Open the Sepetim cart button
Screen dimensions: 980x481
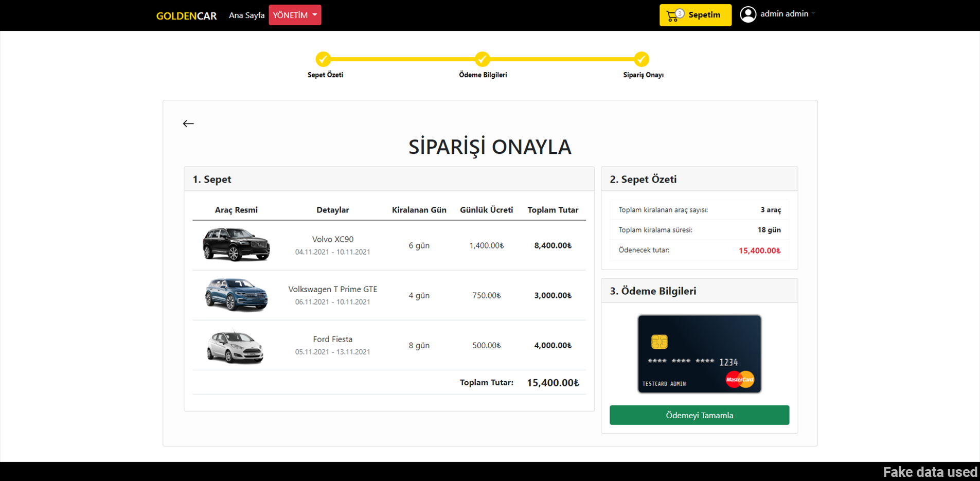(x=696, y=15)
